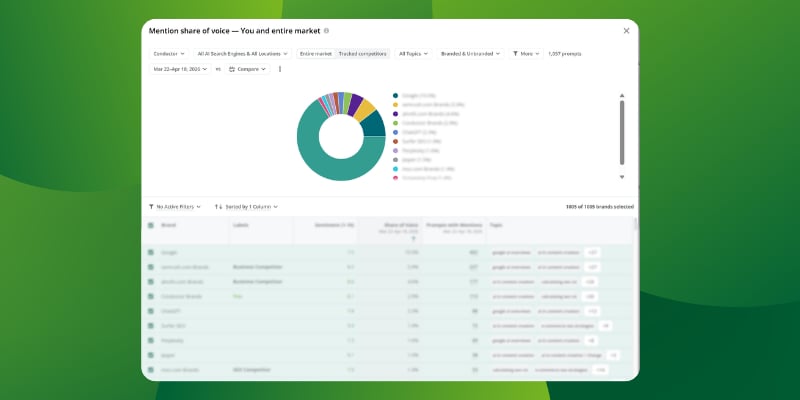Click the sort arrow under Share of Voice

click(x=414, y=238)
